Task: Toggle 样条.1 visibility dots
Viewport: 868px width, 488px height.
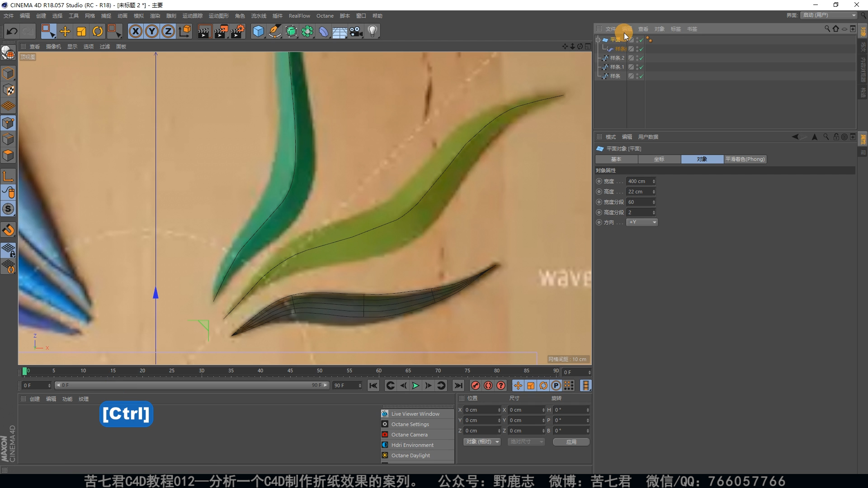Action: 637,67
